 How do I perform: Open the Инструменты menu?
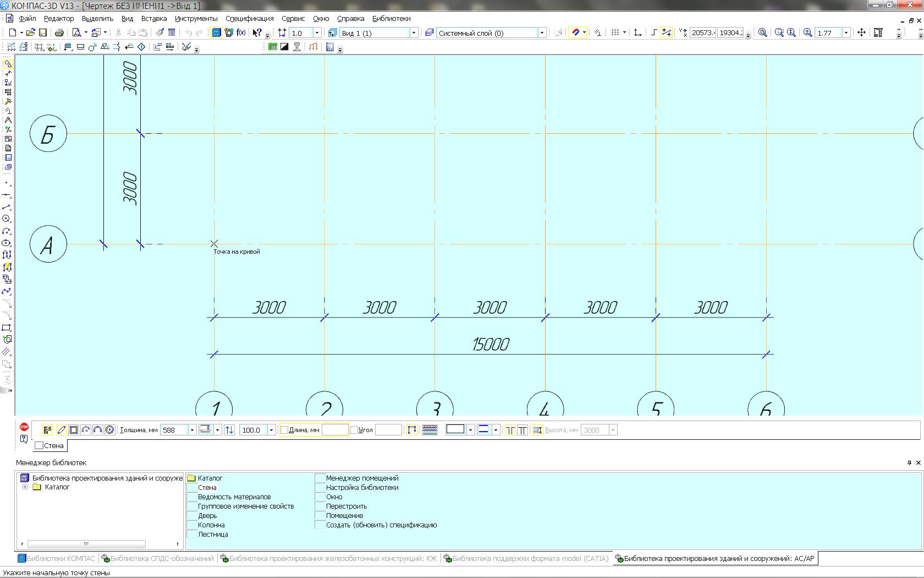[x=196, y=19]
